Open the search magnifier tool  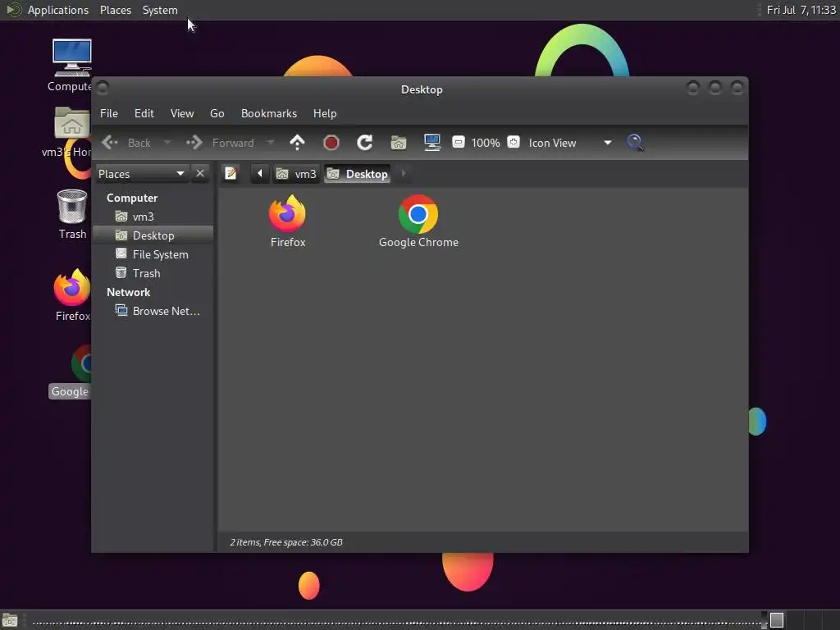tap(636, 143)
